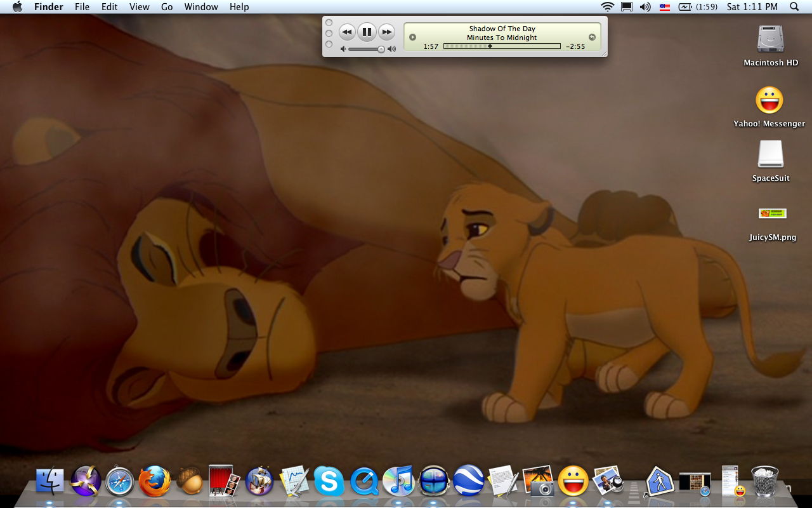This screenshot has width=812, height=508.
Task: Click the small play arrow in iTunes display
Action: click(x=413, y=37)
